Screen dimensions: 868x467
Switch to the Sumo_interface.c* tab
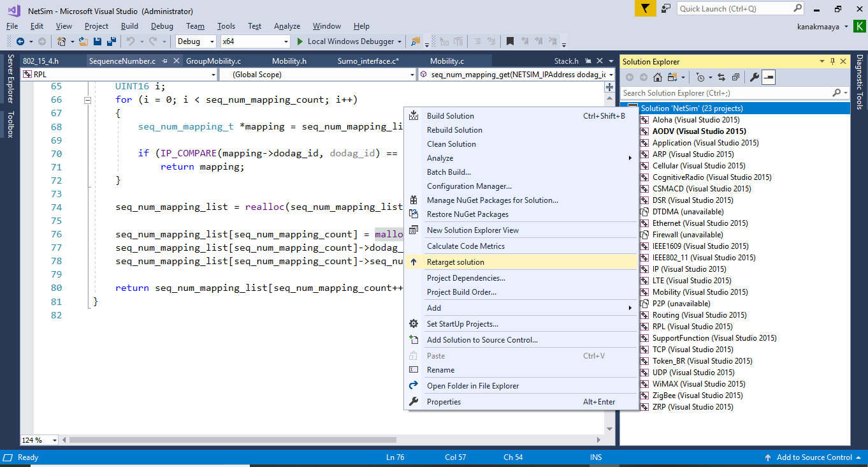[368, 61]
